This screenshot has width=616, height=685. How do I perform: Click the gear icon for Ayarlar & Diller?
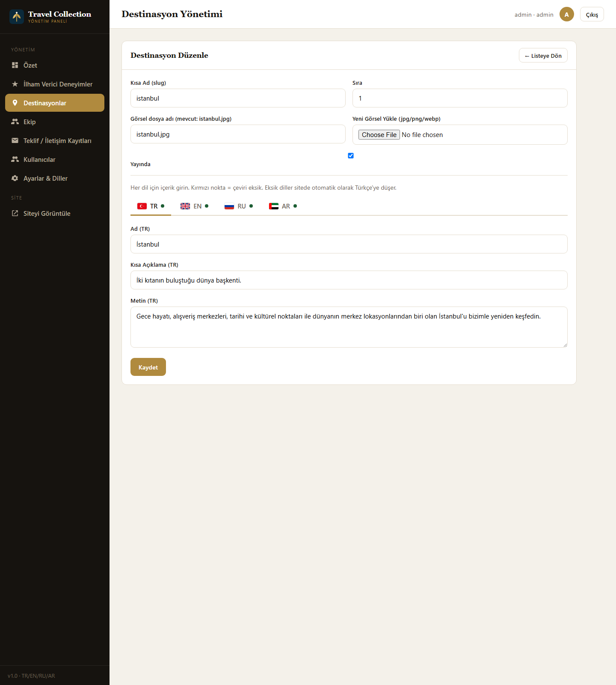tap(15, 178)
